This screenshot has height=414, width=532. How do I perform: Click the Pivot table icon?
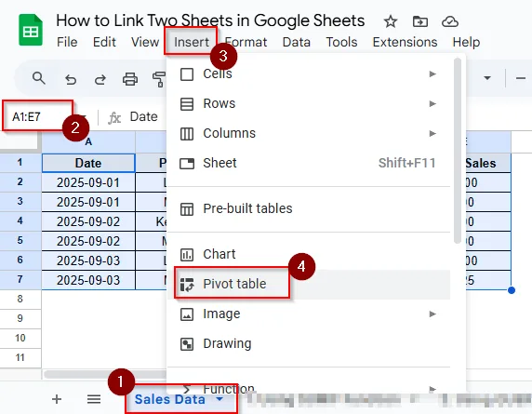coord(187,285)
